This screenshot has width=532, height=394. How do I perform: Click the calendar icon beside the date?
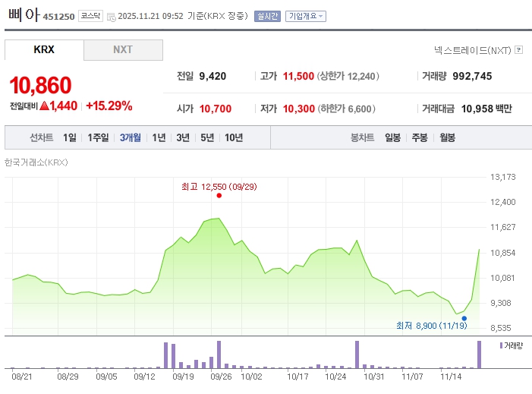click(x=112, y=16)
